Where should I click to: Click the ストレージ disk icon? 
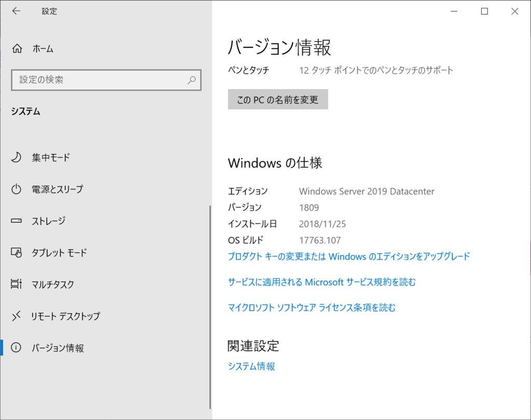click(16, 221)
